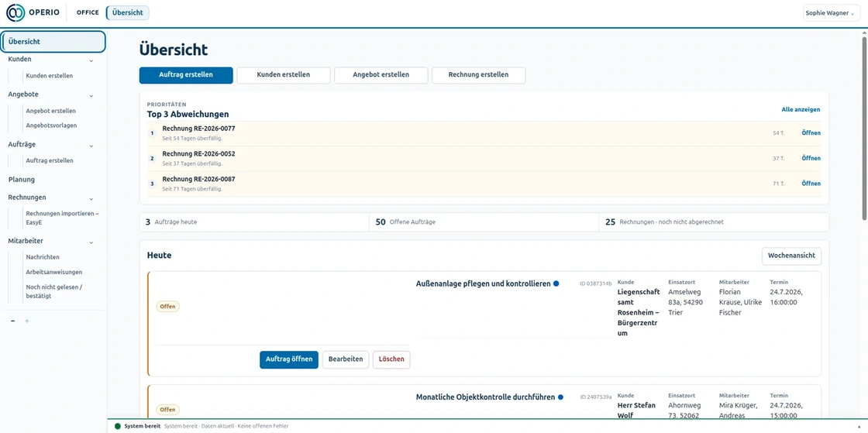This screenshot has width=868, height=433.
Task: Click the Rechnung RE-2026-0077 title text
Action: 198,129
